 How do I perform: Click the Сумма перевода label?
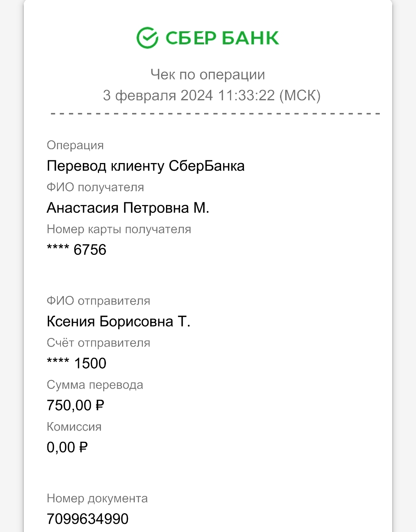click(x=95, y=385)
